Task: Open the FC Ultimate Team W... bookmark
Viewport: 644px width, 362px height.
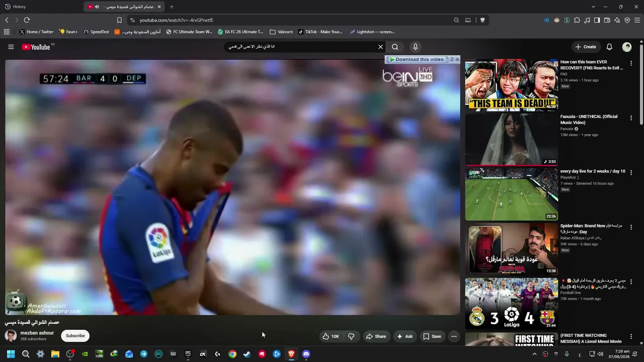Action: (189, 32)
